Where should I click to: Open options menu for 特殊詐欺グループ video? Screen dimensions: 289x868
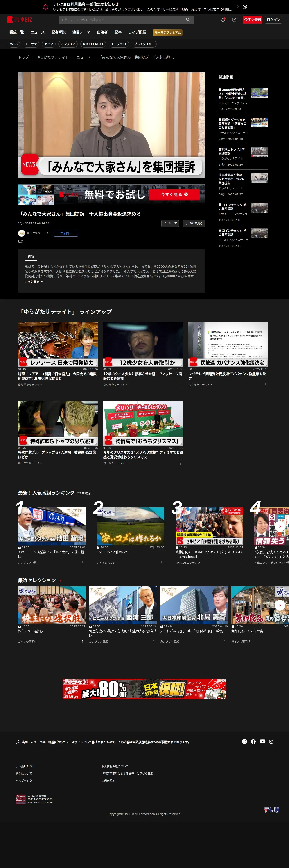(95, 463)
